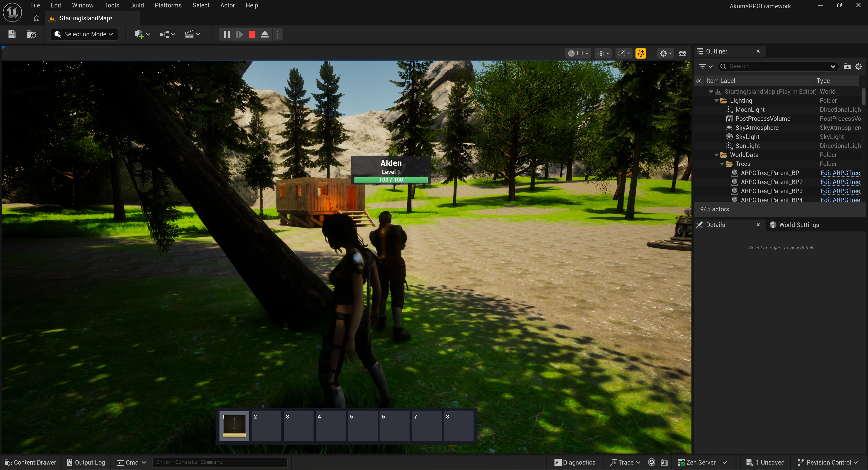Open play options three-dot menu
The width and height of the screenshot is (868, 470).
(277, 34)
